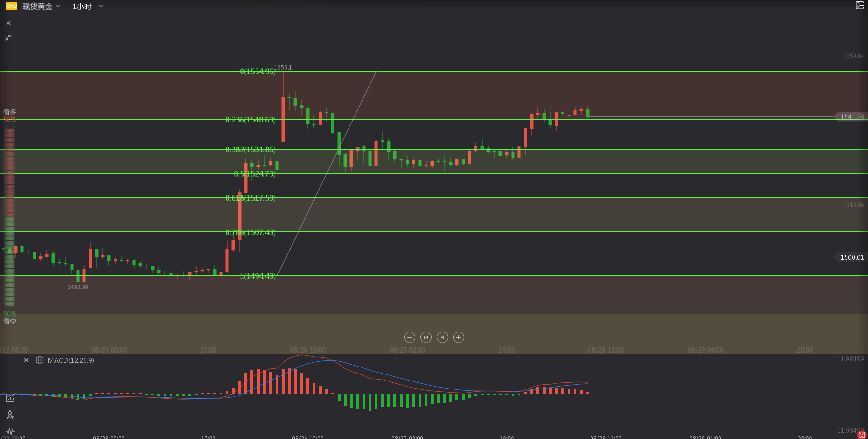Step chart backward with previous button
This screenshot has width=868, height=439.
tap(426, 338)
